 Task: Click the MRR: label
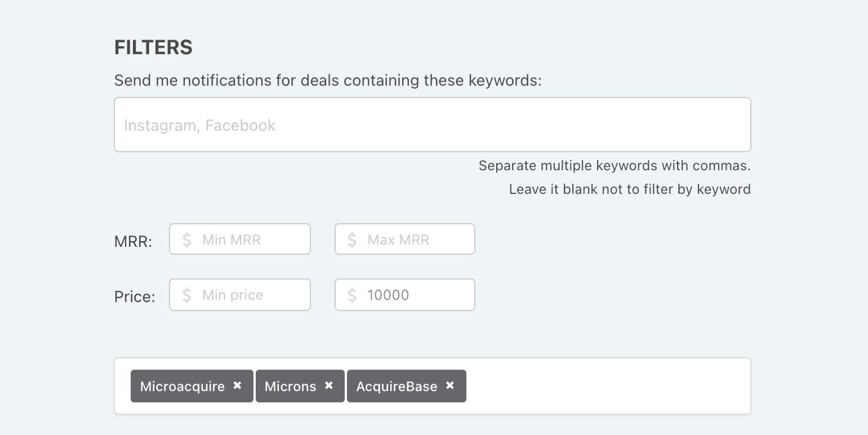pyautogui.click(x=133, y=242)
